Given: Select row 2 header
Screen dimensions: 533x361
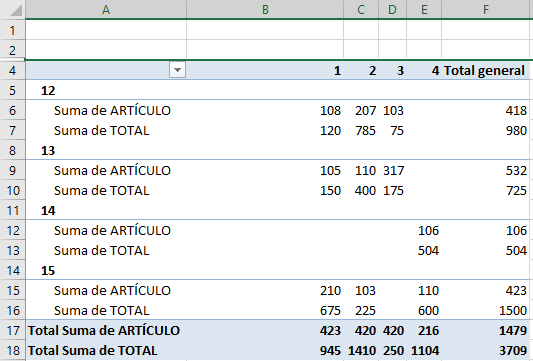Looking at the screenshot, I should click(x=13, y=50).
